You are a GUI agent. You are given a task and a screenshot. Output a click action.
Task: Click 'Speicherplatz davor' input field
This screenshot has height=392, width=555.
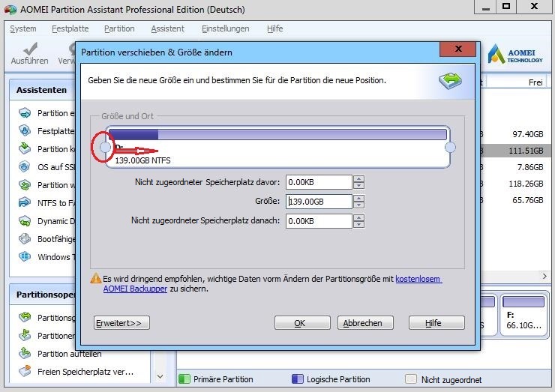click(x=319, y=182)
